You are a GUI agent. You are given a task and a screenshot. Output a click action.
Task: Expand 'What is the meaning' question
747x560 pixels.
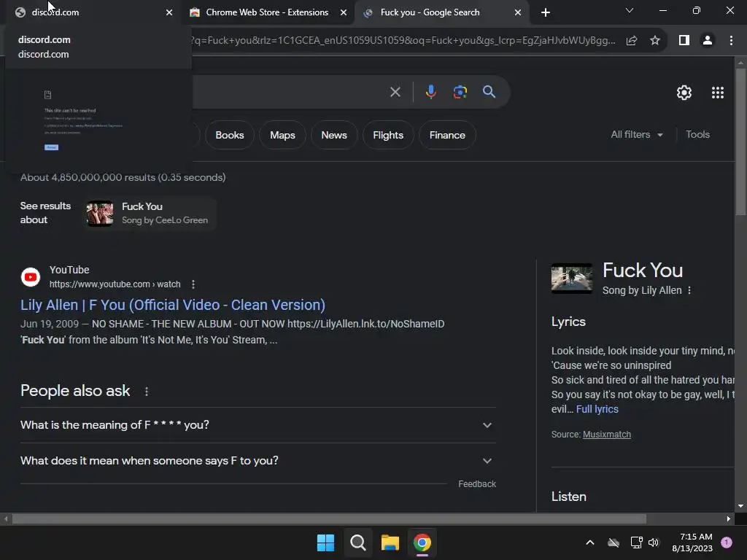[258, 425]
